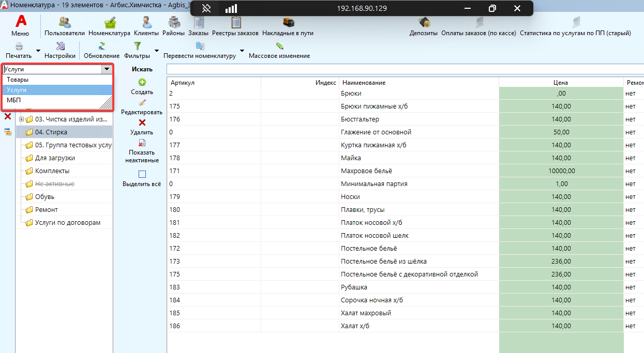644x353 pixels.
Task: Open the Фильтры dropdown arrow
Action: point(157,52)
